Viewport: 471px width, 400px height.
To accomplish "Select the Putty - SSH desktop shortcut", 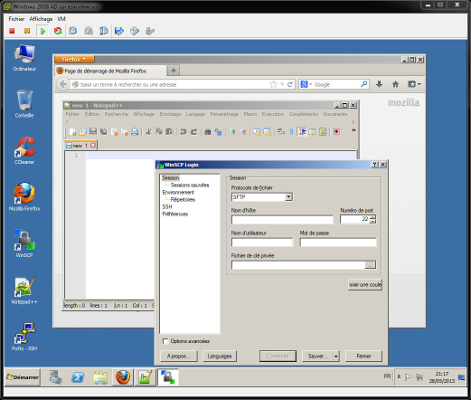I will (x=24, y=337).
